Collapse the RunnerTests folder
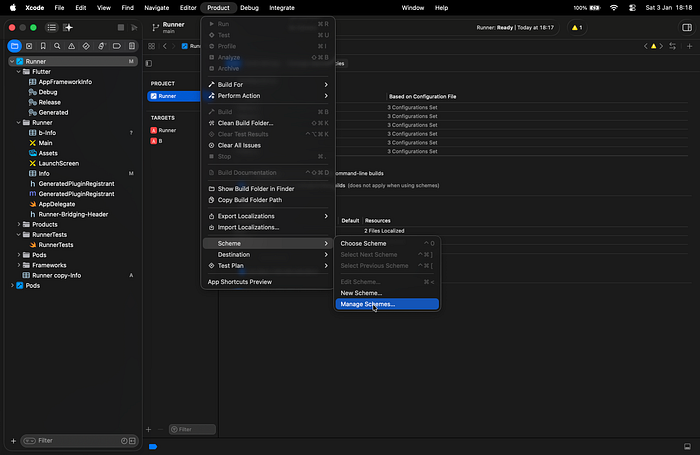This screenshot has width=700, height=455. click(x=19, y=234)
